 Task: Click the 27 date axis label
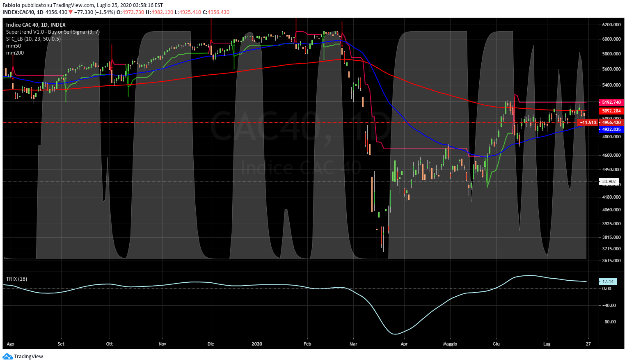tap(588, 344)
